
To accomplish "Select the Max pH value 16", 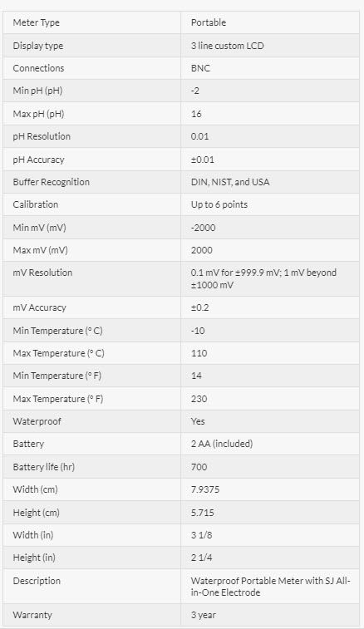I will click(x=196, y=114).
